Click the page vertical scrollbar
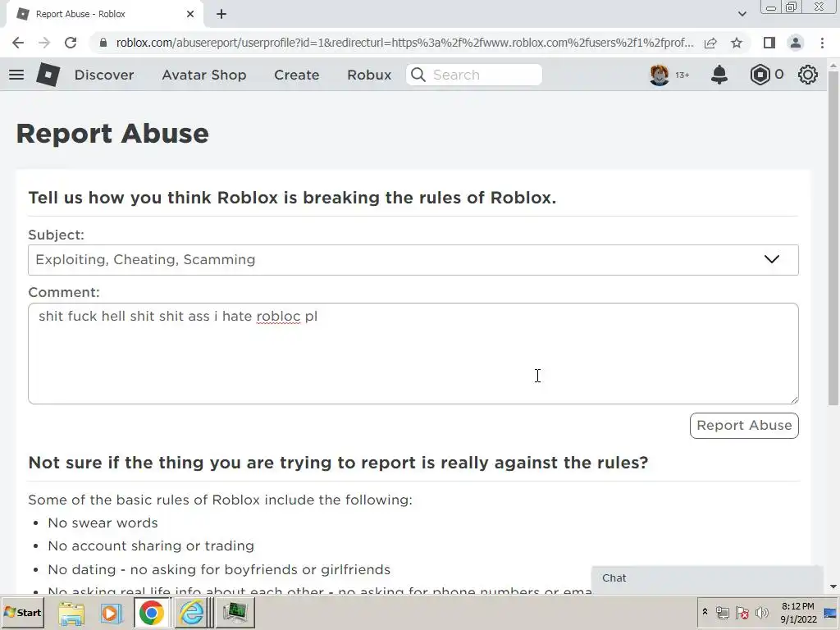Screen dimensions: 840x630 click(x=833, y=239)
